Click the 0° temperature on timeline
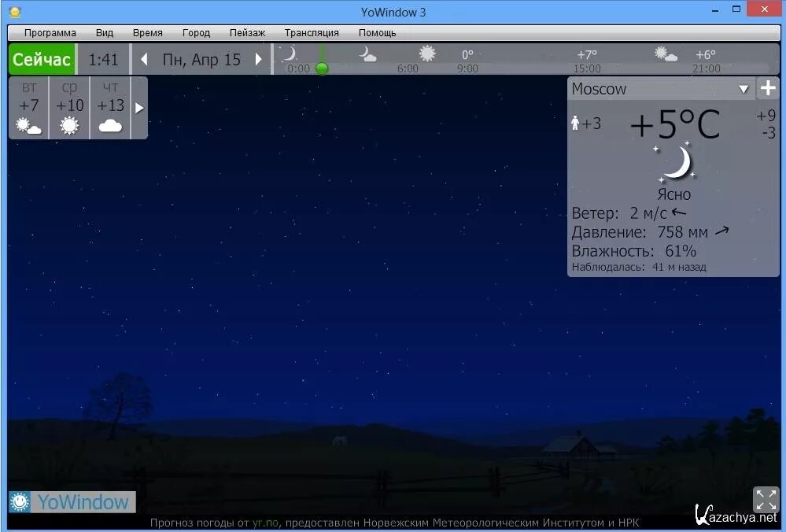786x532 pixels. 467,54
